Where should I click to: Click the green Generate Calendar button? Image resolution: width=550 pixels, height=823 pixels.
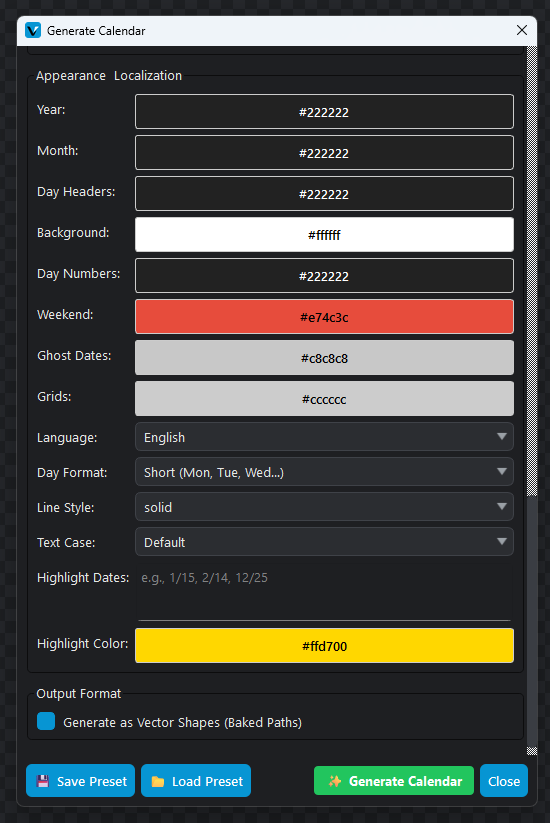tap(394, 781)
